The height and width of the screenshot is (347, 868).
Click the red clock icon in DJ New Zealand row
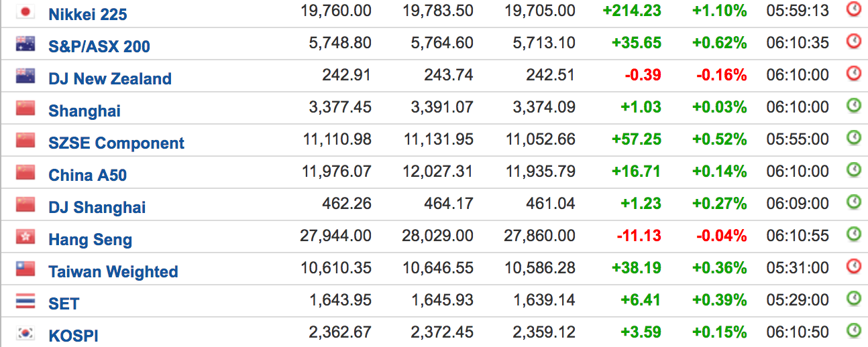click(853, 73)
